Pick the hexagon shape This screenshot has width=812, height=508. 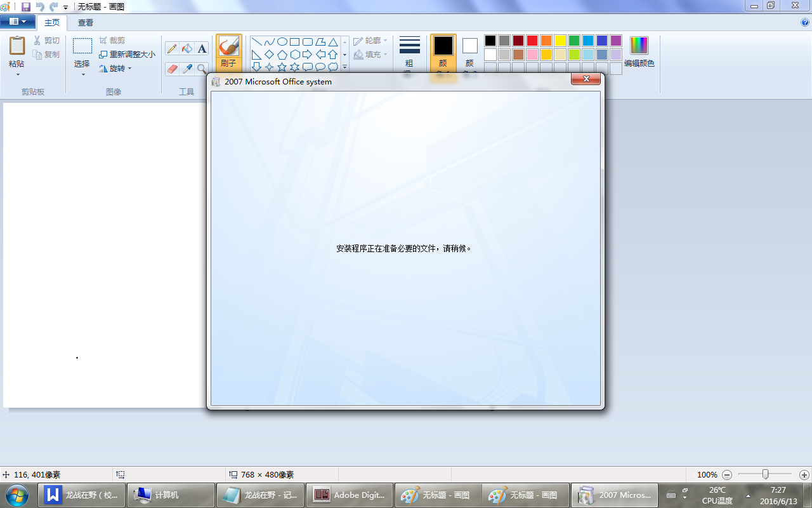[295, 55]
